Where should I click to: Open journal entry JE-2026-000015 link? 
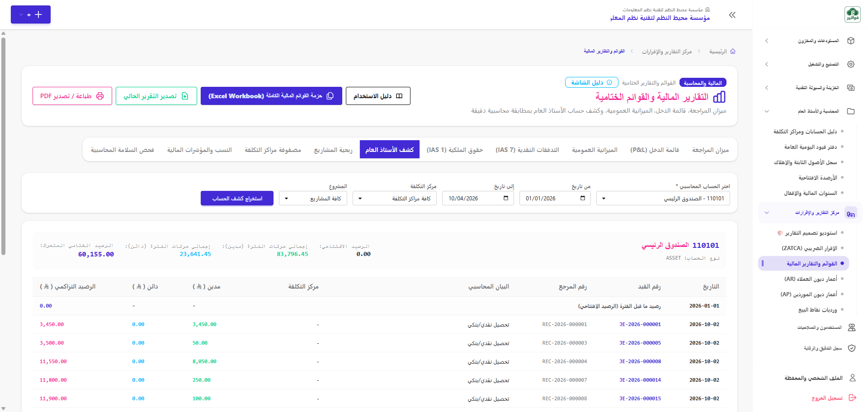[x=640, y=398]
